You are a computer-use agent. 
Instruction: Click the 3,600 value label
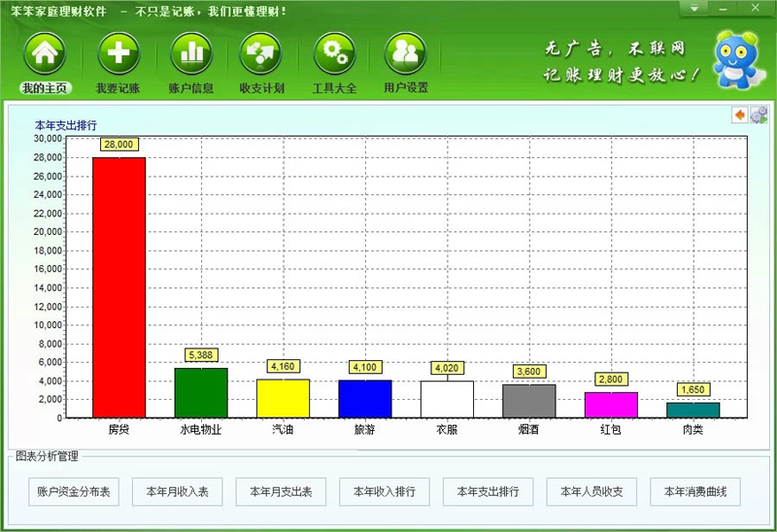pyautogui.click(x=528, y=372)
